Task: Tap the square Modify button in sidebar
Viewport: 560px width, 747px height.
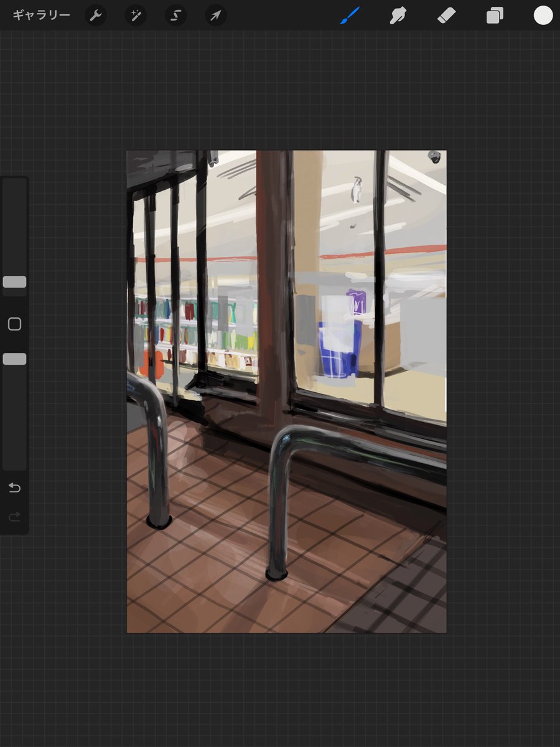Action: coord(14,324)
